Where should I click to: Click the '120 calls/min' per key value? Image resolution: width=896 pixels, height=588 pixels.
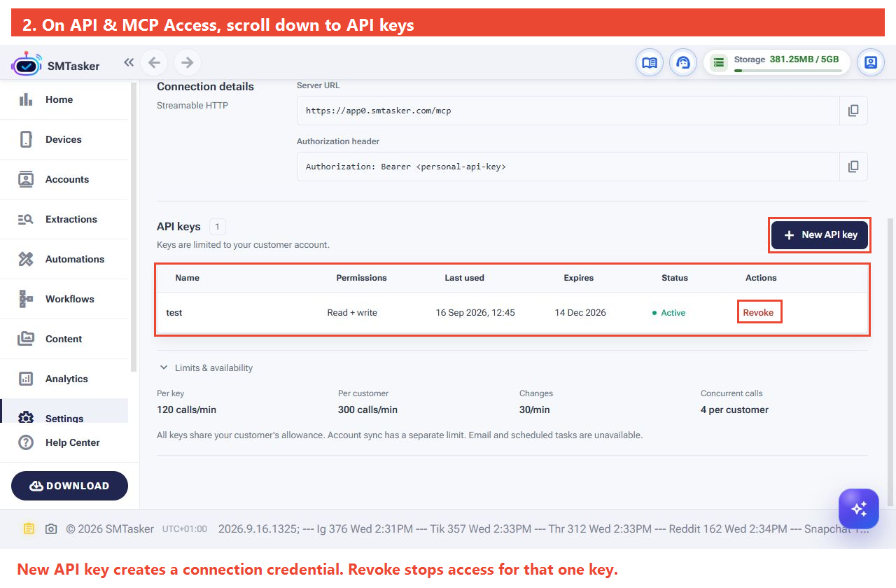187,409
